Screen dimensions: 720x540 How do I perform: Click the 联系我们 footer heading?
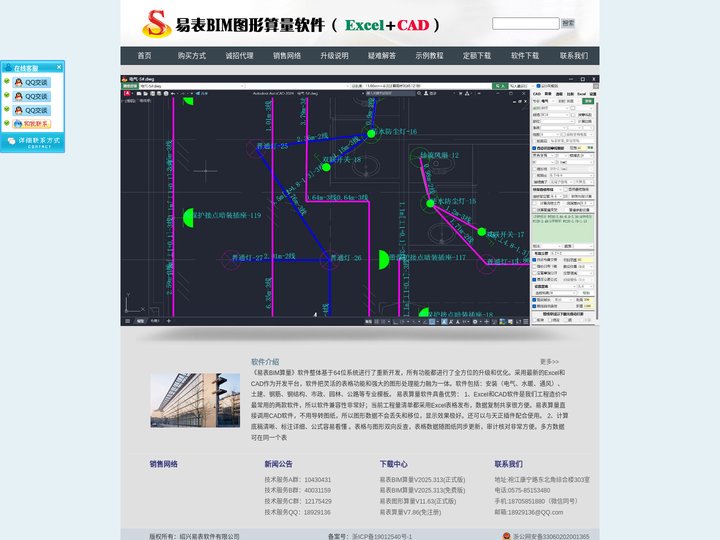pos(508,464)
